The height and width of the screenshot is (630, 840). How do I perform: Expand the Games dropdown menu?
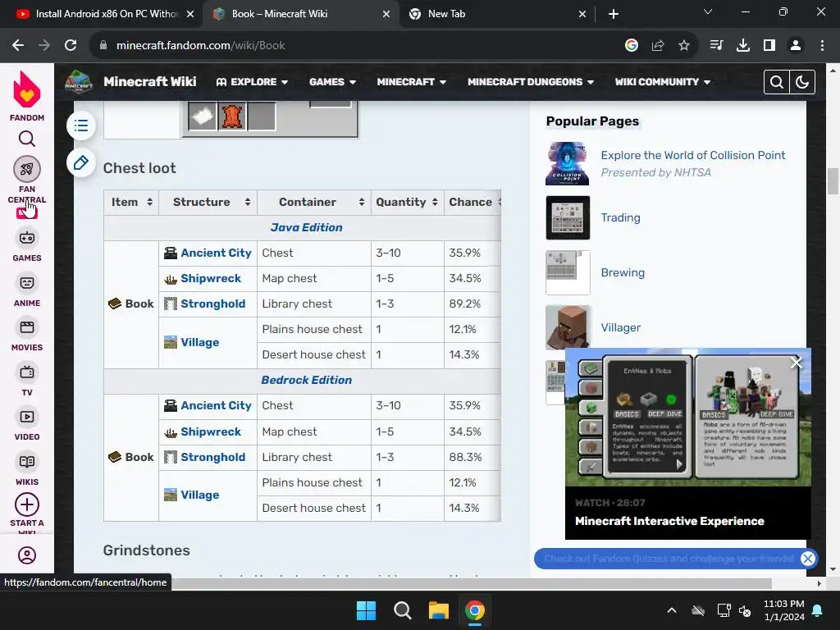(x=332, y=82)
